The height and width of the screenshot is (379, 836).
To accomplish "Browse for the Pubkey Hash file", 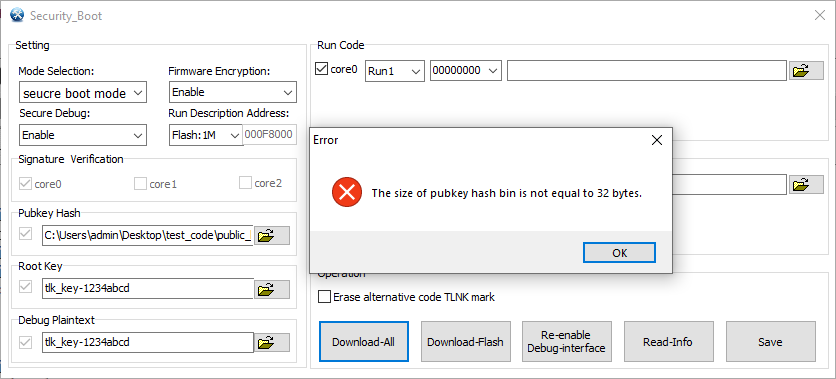I will tap(272, 235).
